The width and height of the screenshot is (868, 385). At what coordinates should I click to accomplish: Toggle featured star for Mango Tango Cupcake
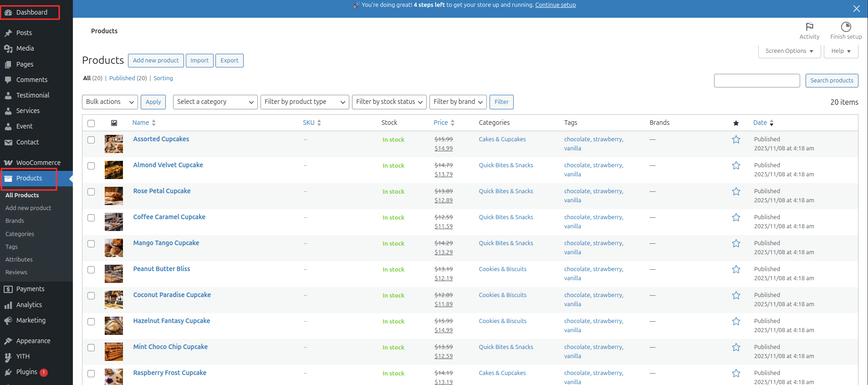click(736, 244)
